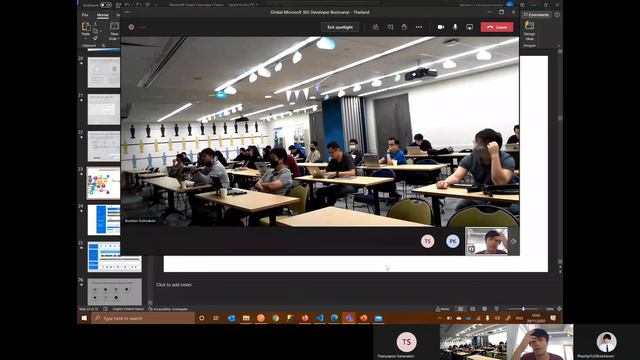Adjust the PowerPoint zoom slider
640x360 pixels.
523,309
